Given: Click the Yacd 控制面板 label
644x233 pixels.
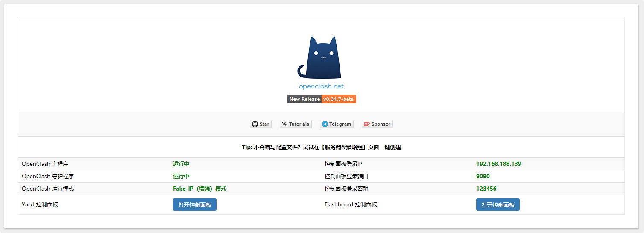Looking at the screenshot, I should point(40,204).
